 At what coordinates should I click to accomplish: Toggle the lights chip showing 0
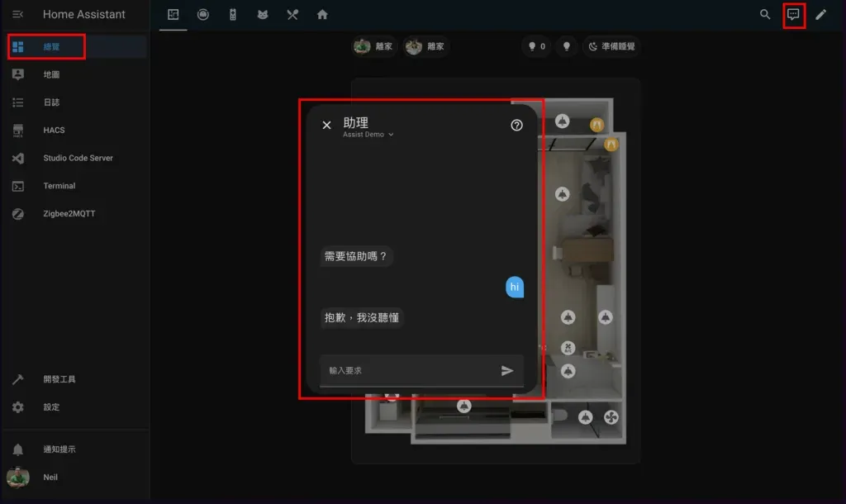pyautogui.click(x=535, y=47)
